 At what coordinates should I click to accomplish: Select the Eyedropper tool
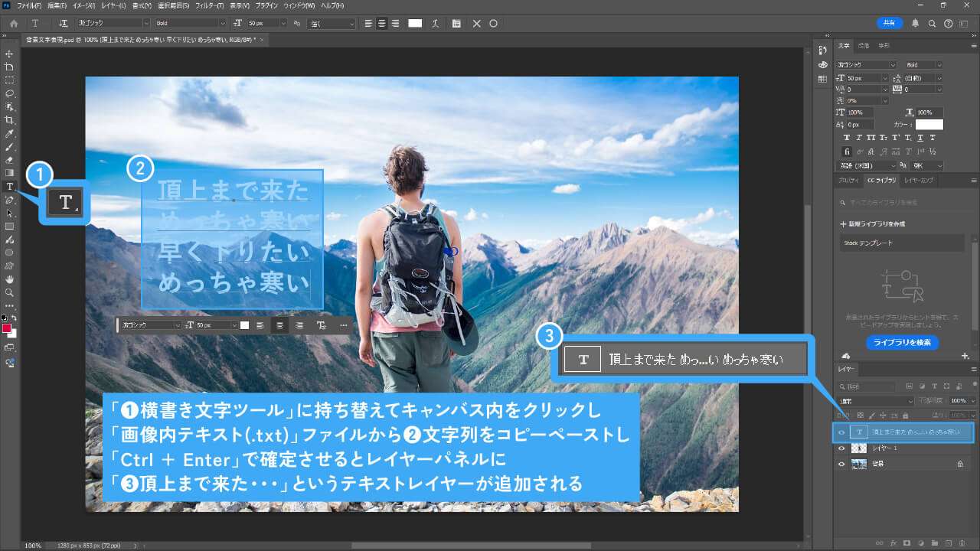pos(9,134)
